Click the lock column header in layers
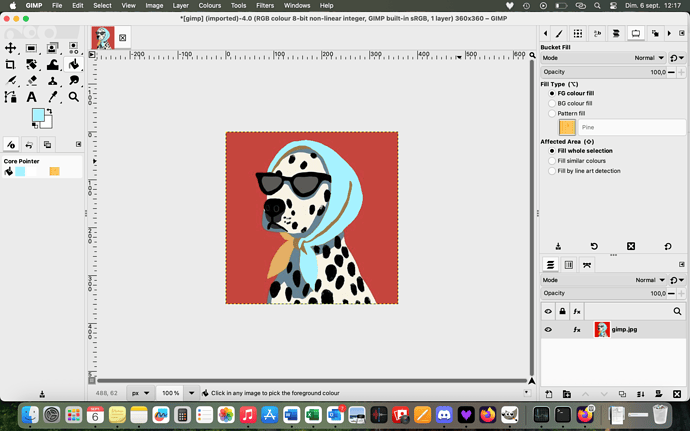Screen dimensions: 690x431 tap(562, 311)
